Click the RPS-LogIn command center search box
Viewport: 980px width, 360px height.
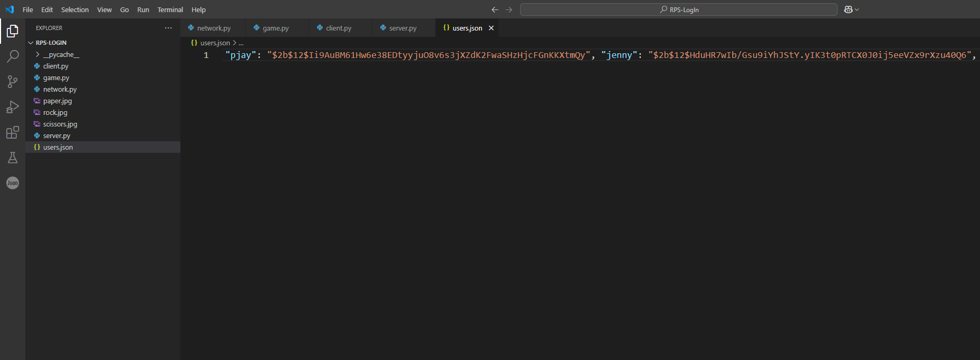[x=678, y=9]
